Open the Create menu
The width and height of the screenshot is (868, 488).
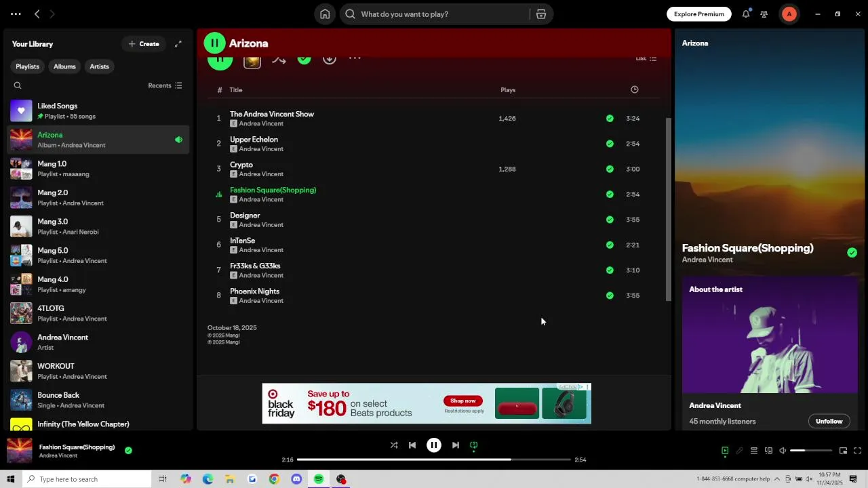144,44
